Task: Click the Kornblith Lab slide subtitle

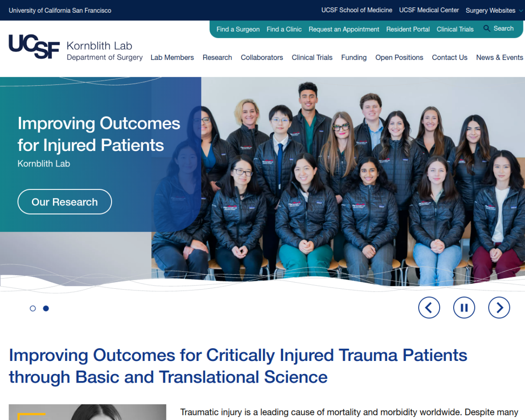Action: (44, 164)
